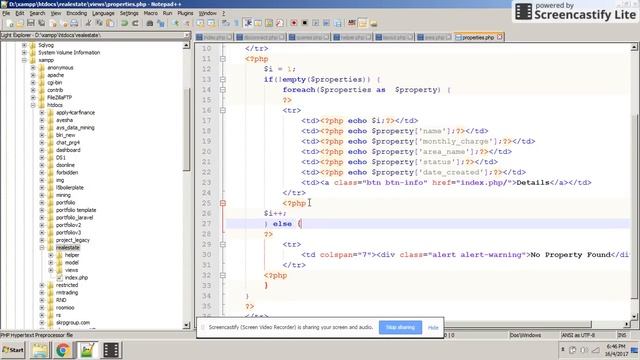640x360 pixels.
Task: Click the red fold marker at line 25
Action: (x=222, y=203)
